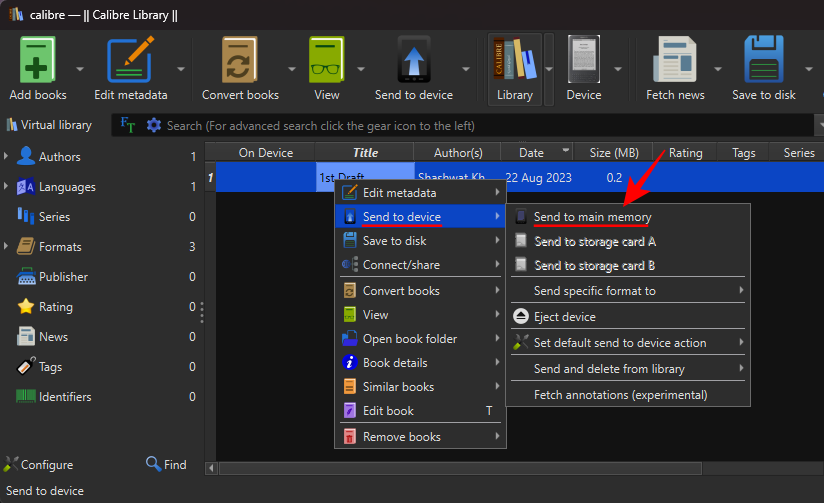This screenshot has width=824, height=503.
Task: Open Set default send to device action
Action: click(628, 343)
